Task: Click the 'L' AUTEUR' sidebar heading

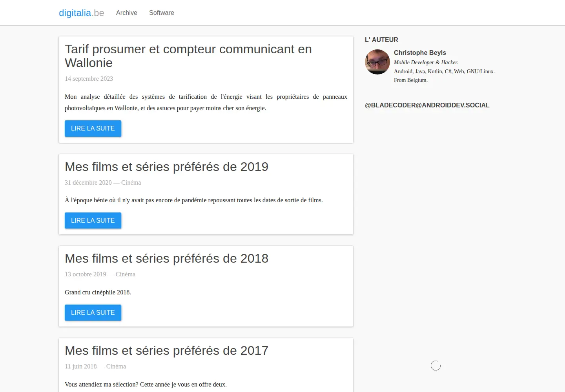Action: coord(381,40)
